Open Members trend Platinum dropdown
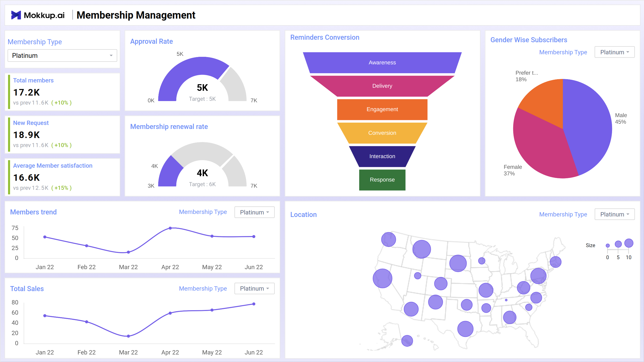This screenshot has height=362, width=644. [x=254, y=212]
